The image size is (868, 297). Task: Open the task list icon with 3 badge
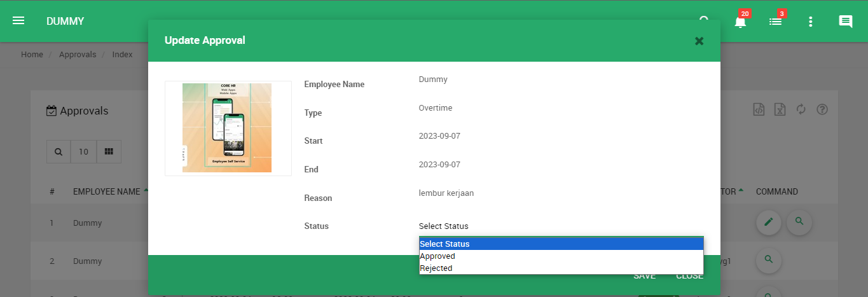[x=775, y=21]
